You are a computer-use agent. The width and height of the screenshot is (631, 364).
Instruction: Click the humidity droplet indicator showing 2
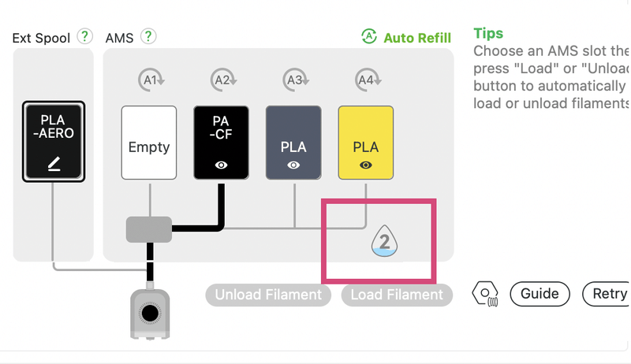tap(384, 241)
